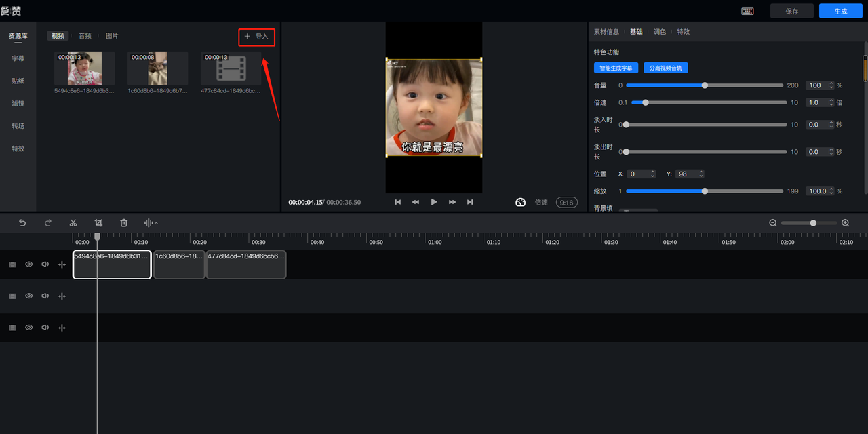This screenshot has height=434, width=868.
Task: Click the split (scissors) tool in timeline toolbar
Action: pos(73,222)
